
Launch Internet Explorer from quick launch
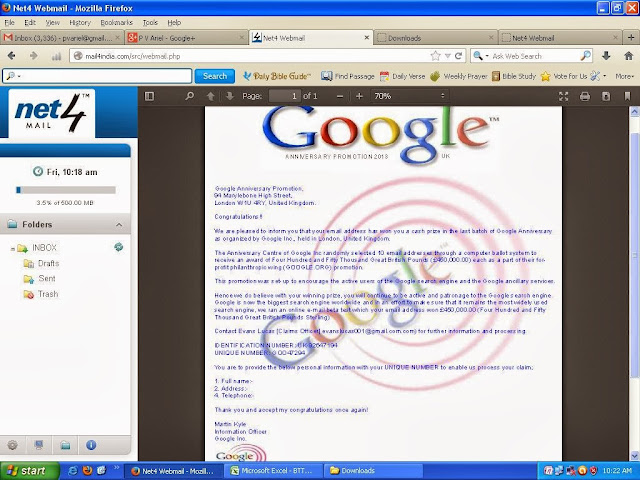73,471
